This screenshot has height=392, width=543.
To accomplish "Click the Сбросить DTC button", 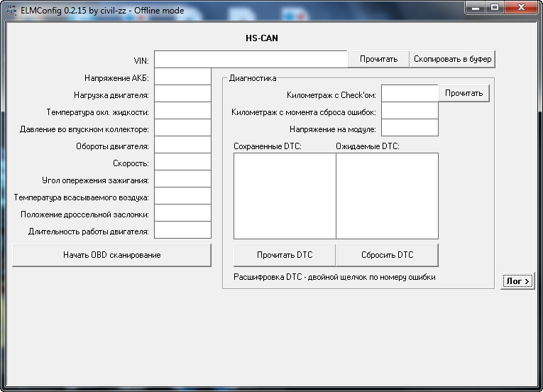I will coord(387,255).
